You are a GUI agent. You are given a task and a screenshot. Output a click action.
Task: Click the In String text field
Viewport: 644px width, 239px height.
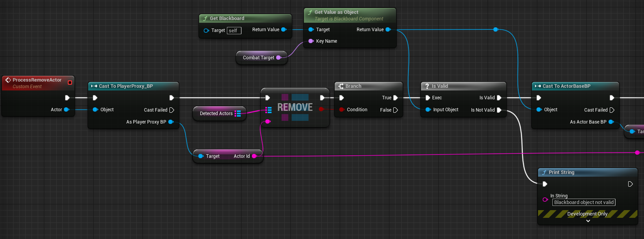coord(584,202)
